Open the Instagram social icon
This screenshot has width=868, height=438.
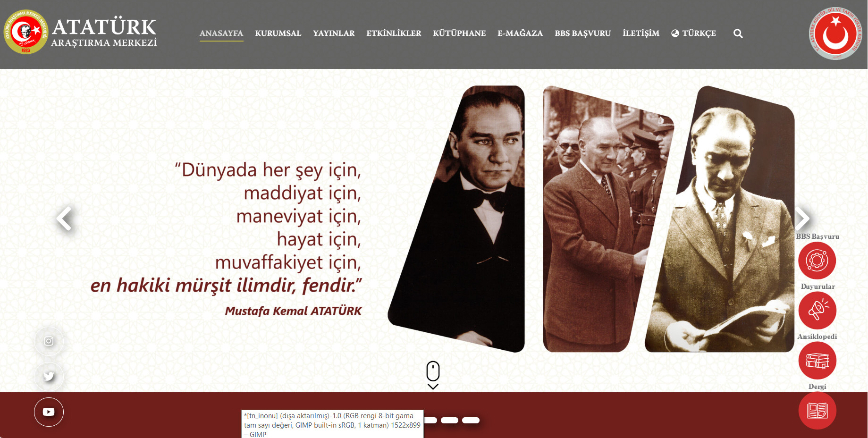[x=49, y=341]
